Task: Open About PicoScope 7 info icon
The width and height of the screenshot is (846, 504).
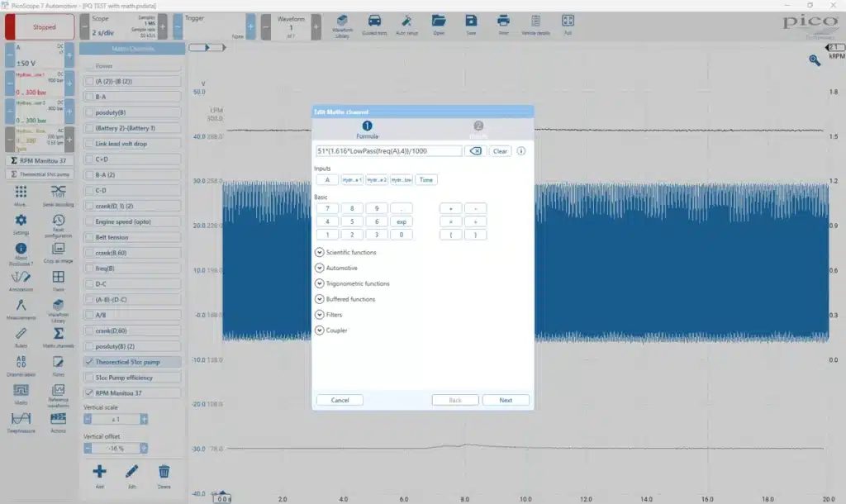Action: pyautogui.click(x=21, y=253)
